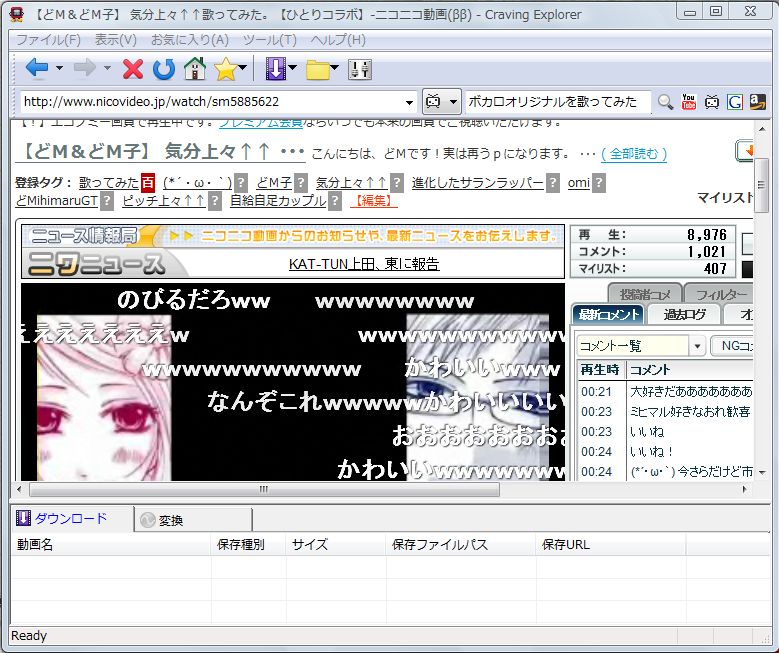Open the ファイル(F) menu
This screenshot has height=653, width=779.
48,40
